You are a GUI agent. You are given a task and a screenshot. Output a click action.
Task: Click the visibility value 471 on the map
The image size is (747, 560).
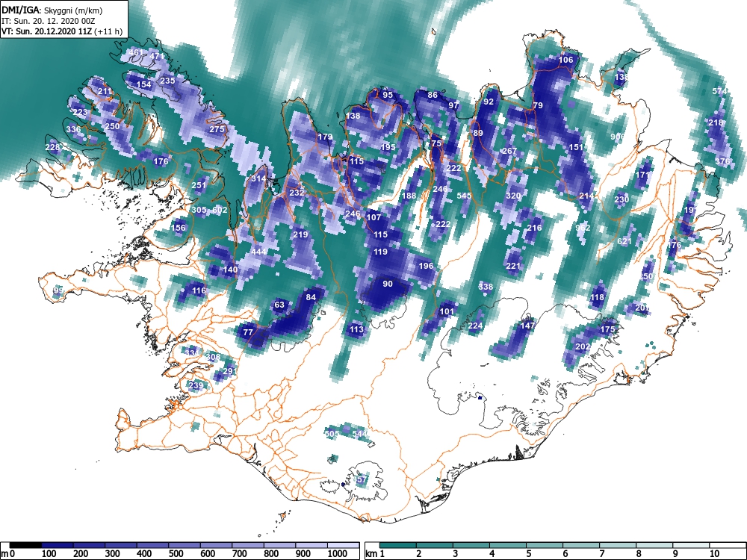point(157,56)
